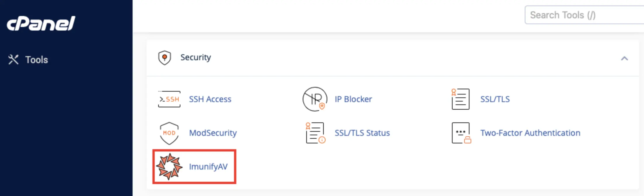
Task: Select the ModSecurity shield icon
Action: pos(169,133)
